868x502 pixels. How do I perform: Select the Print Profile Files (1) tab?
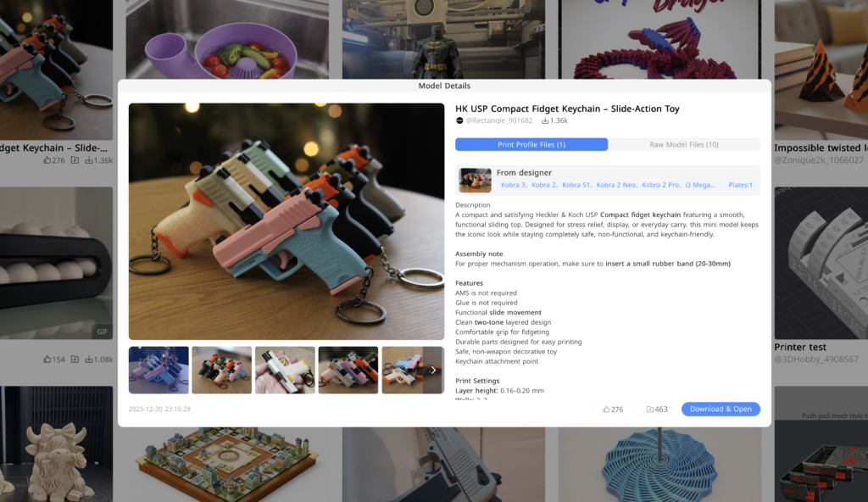tap(531, 145)
